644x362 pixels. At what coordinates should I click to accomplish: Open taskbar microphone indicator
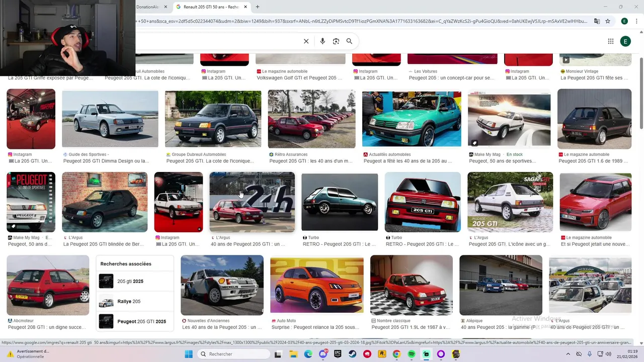click(590, 354)
